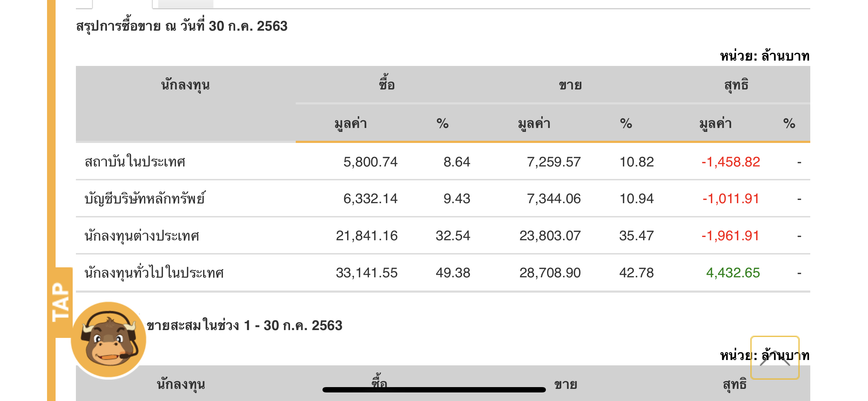Click the ขายสะสมในช่วง 1 - 30 ก.ค. heading
The height and width of the screenshot is (401, 868).
point(244,325)
